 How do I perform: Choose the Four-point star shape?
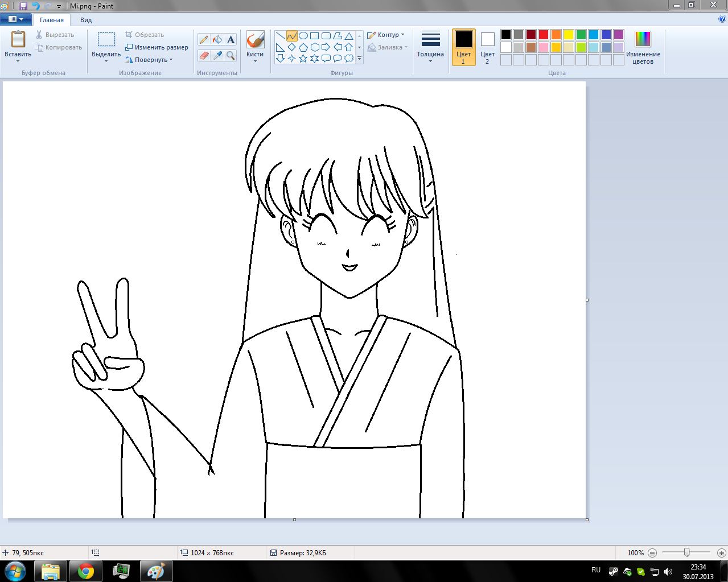pos(291,58)
